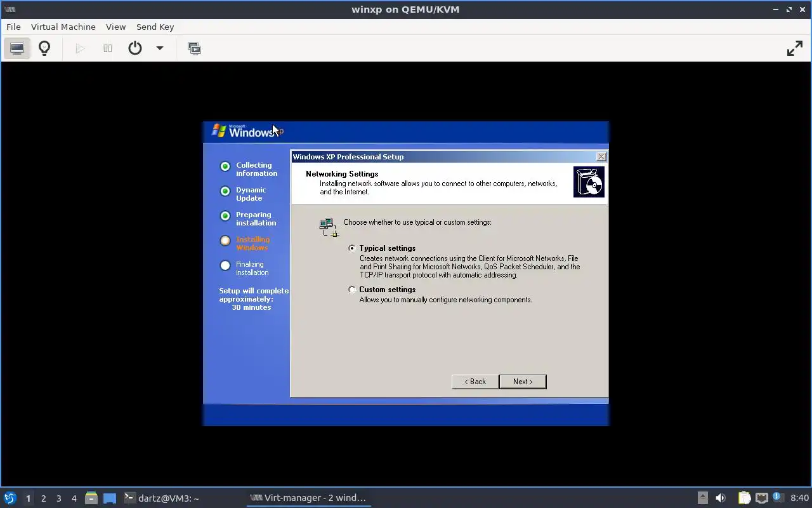
Task: Click the Run virtual machine play icon
Action: (x=80, y=48)
